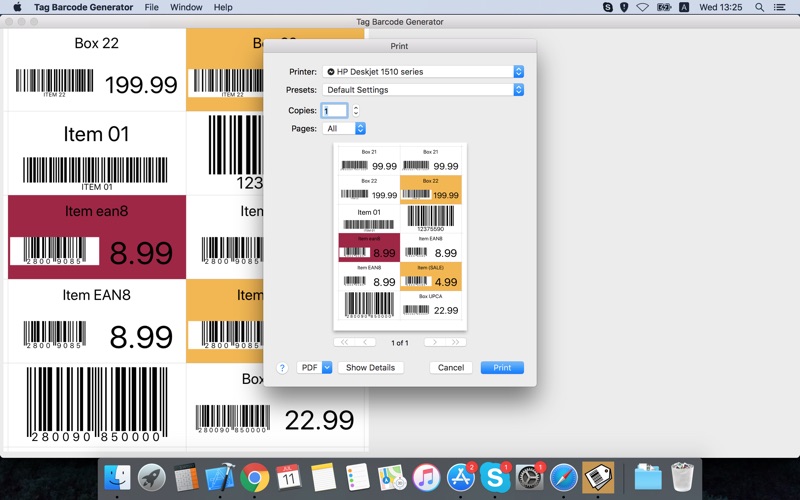Open the Window menu
The image size is (800, 500).
tap(186, 7)
